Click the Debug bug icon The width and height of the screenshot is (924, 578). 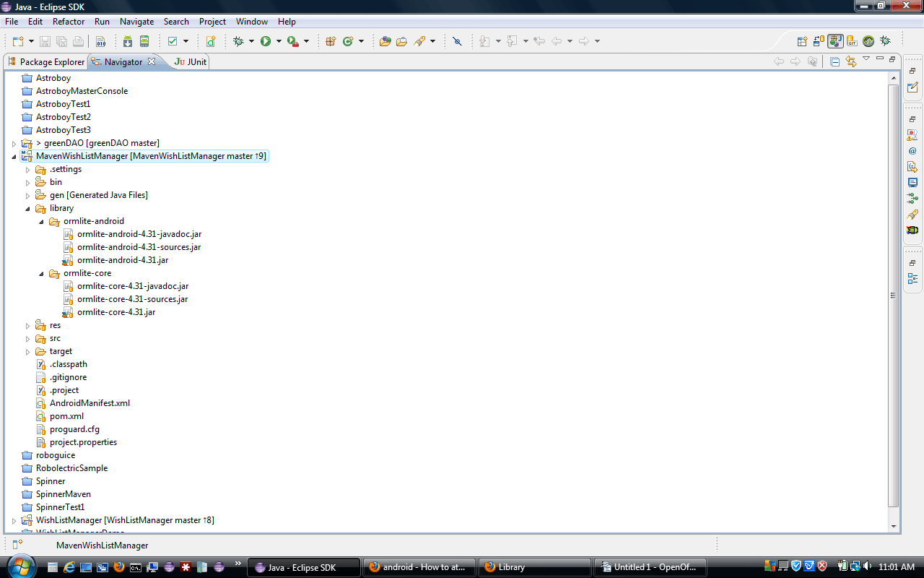click(x=239, y=41)
